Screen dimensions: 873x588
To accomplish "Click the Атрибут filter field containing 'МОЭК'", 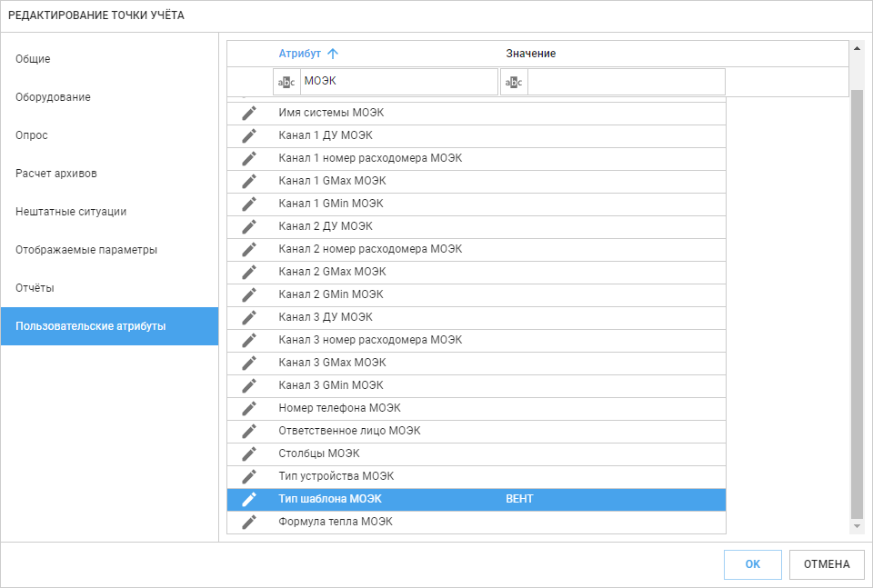I will tap(398, 82).
